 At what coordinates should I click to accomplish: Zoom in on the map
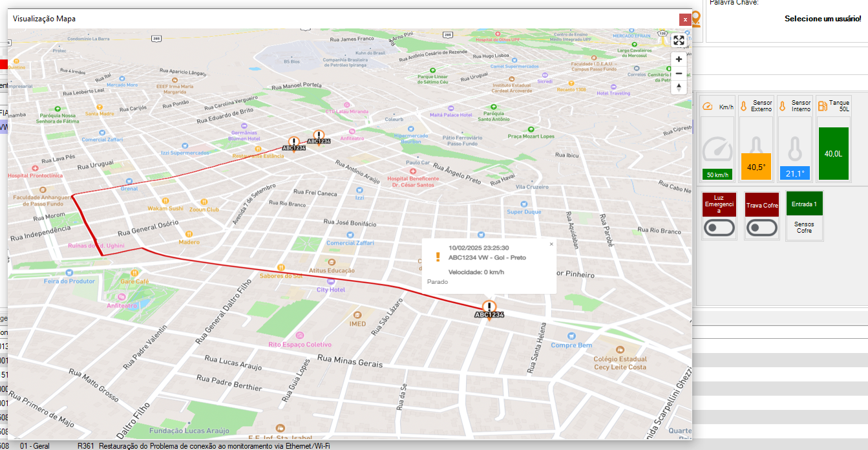(x=679, y=59)
